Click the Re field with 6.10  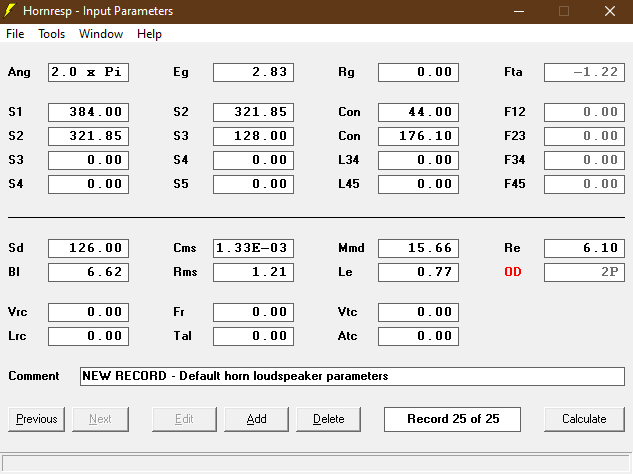(x=585, y=248)
